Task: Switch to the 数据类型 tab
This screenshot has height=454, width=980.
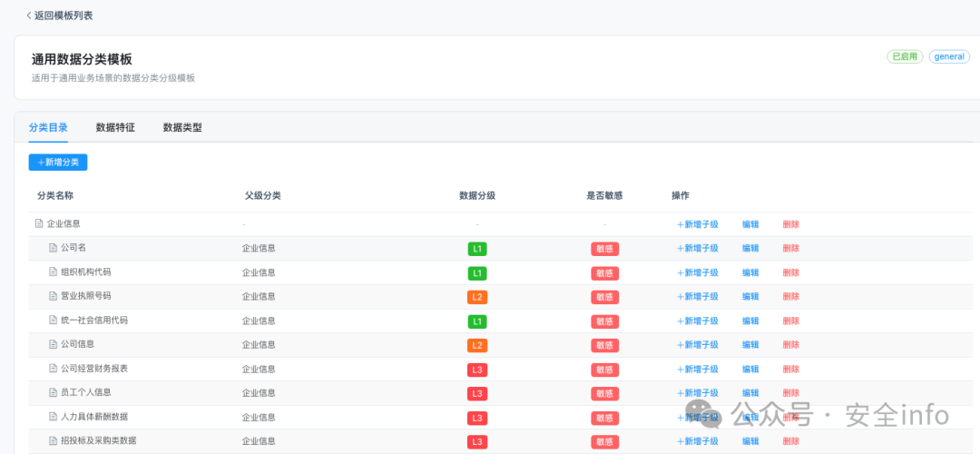Action: point(182,127)
